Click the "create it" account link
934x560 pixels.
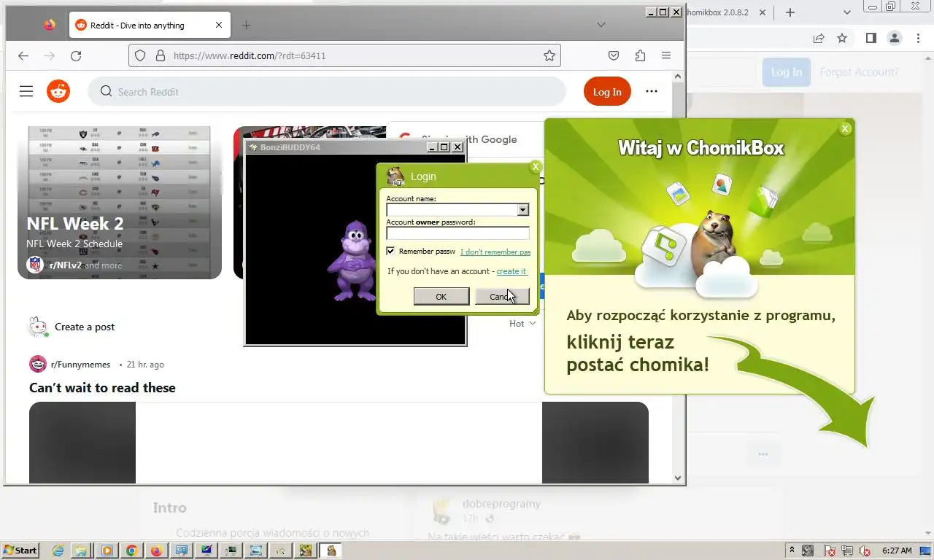click(x=512, y=271)
